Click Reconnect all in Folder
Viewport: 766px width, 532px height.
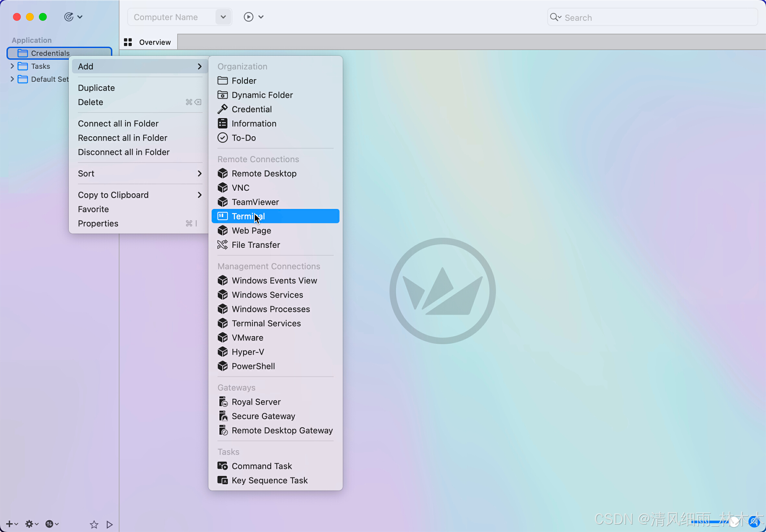(x=140, y=138)
